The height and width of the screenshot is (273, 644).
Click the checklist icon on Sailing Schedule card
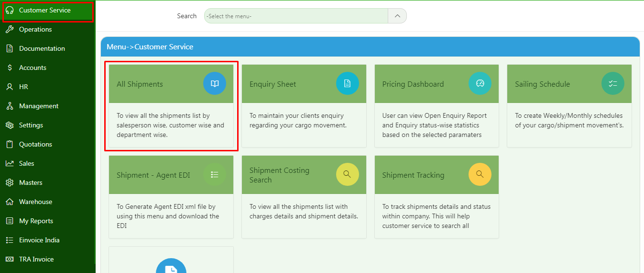[x=613, y=84]
